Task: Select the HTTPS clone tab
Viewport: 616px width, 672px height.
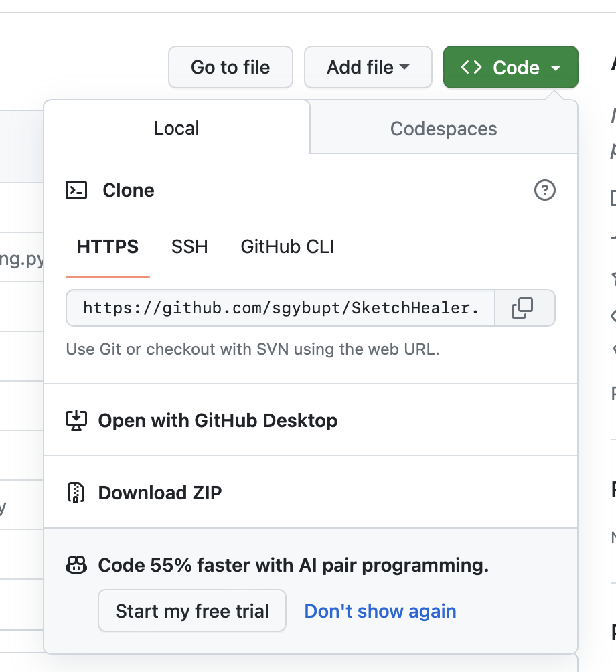Action: 108,247
